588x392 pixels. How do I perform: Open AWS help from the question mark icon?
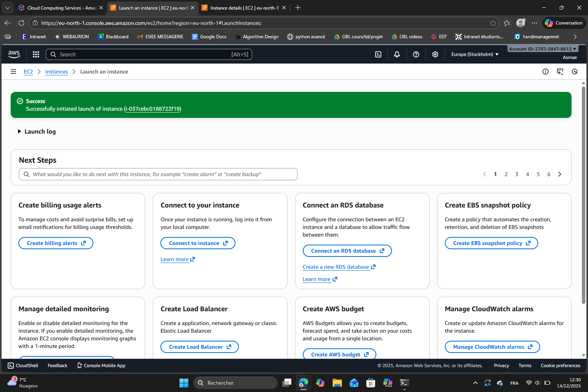[416, 54]
